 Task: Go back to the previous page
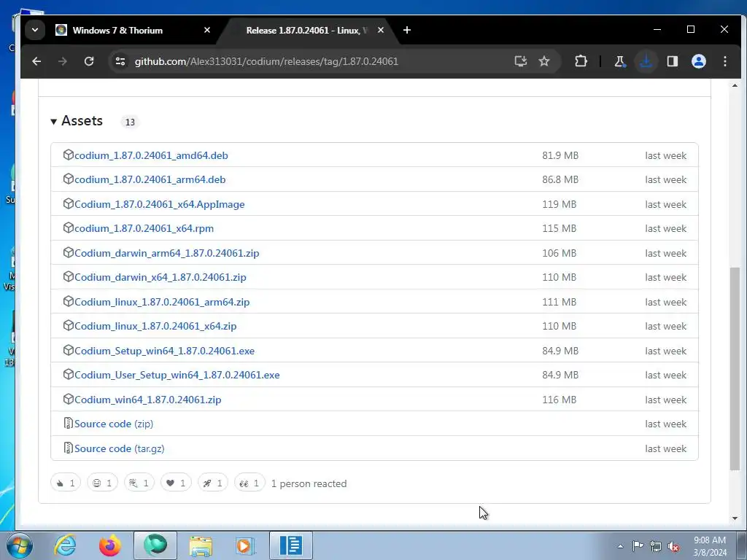point(36,61)
